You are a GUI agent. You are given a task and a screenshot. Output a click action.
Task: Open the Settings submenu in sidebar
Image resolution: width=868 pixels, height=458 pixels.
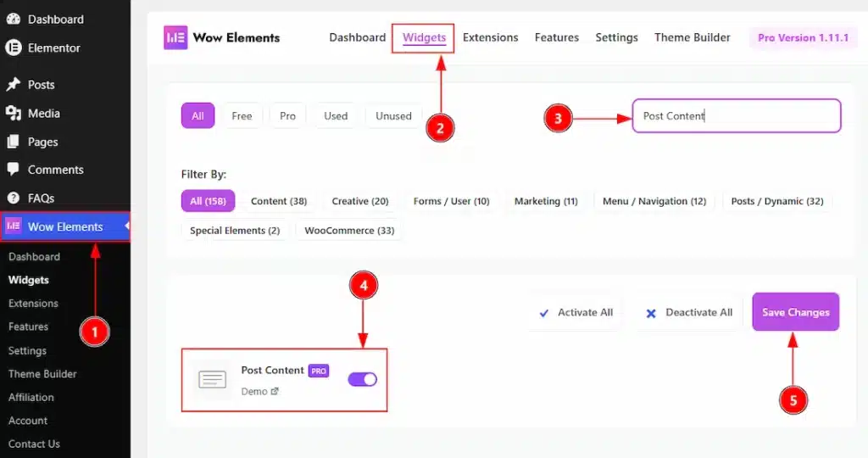(27, 350)
